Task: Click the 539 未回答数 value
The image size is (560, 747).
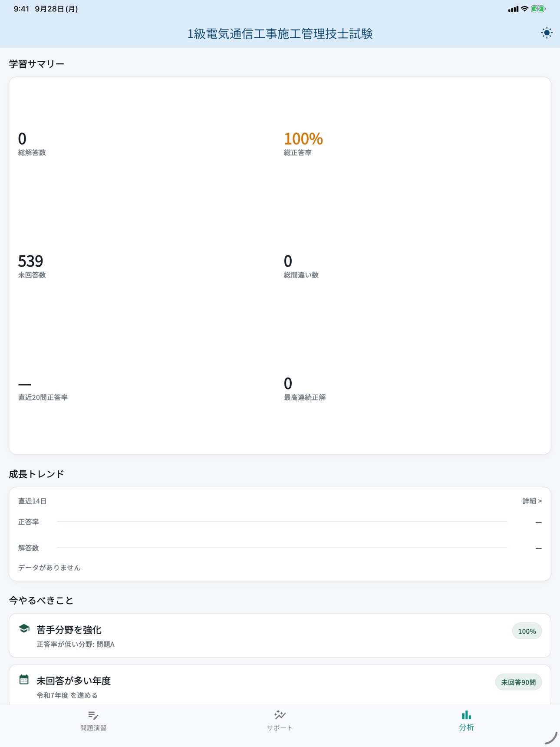Action: [30, 261]
